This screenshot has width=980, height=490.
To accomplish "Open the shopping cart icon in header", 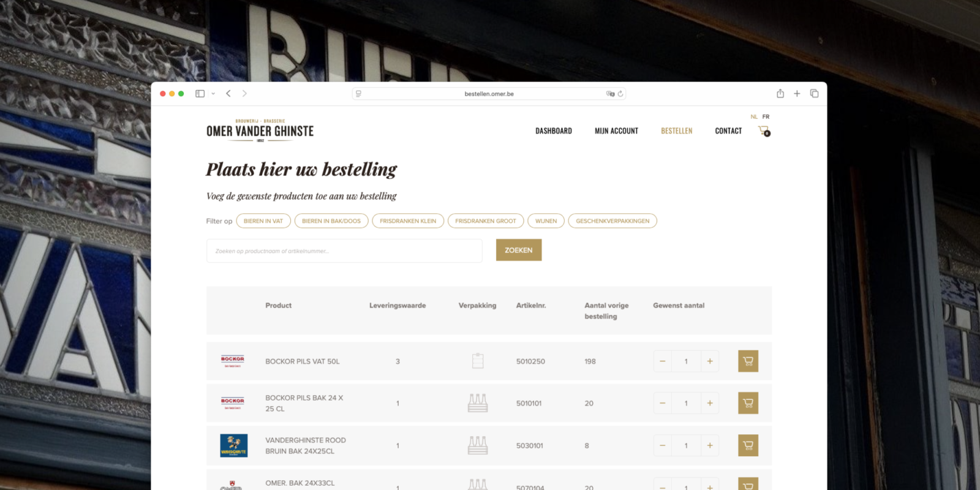I will (x=764, y=131).
